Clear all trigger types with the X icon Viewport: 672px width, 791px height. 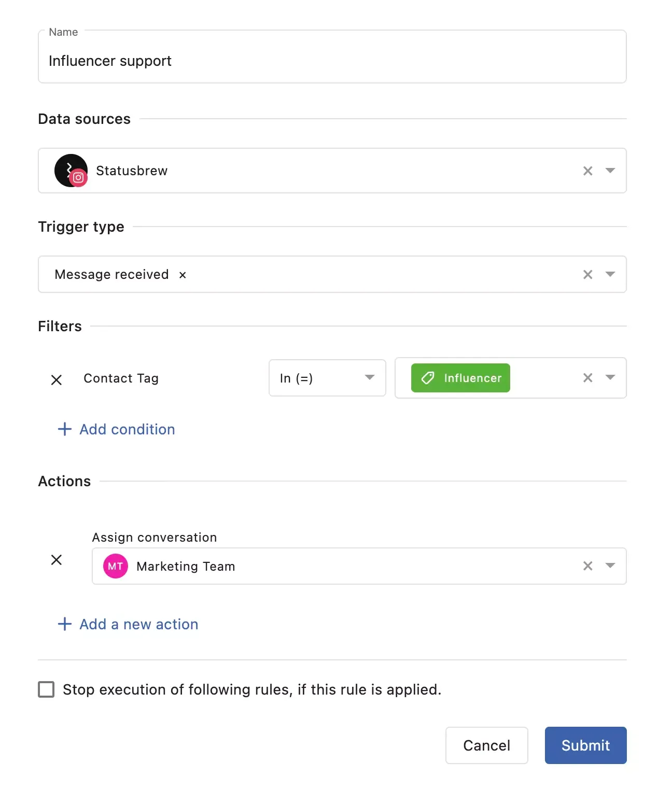[x=587, y=275]
